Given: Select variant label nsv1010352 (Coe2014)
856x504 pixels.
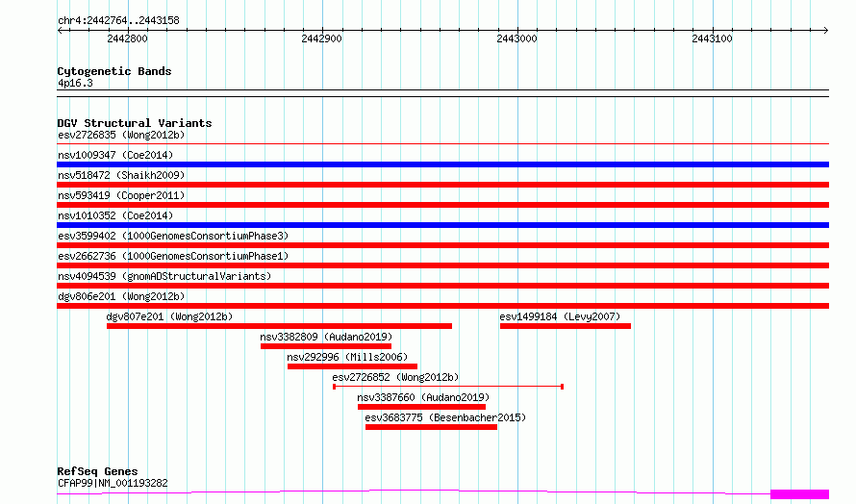Looking at the screenshot, I should point(115,215).
